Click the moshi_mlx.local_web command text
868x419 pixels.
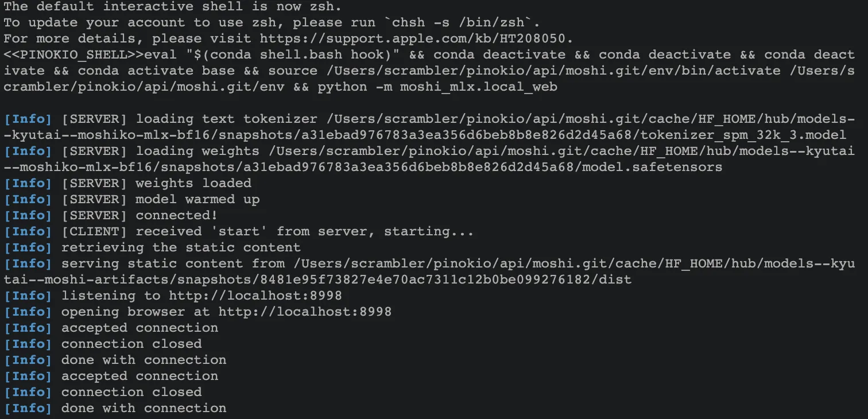(479, 87)
